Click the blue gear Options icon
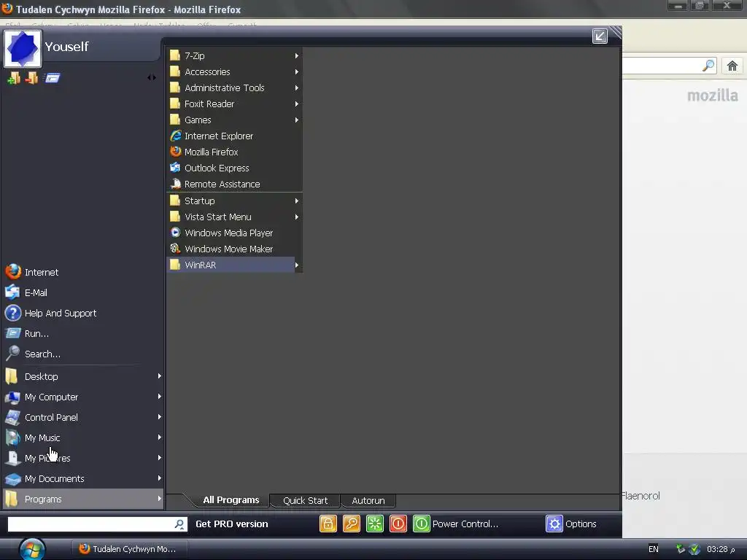This screenshot has width=747, height=560. [554, 524]
